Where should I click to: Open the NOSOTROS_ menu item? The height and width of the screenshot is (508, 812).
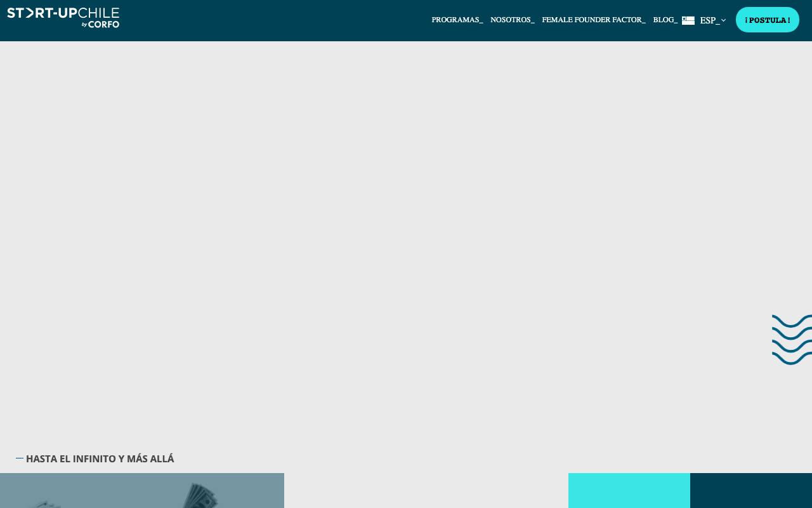point(513,20)
